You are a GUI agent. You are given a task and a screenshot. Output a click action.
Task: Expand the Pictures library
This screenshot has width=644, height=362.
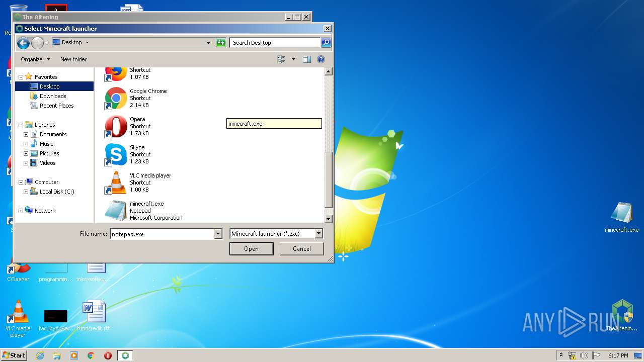click(26, 153)
